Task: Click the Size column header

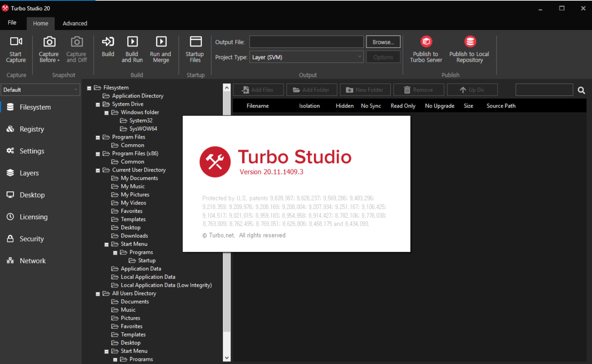Action: (468, 106)
